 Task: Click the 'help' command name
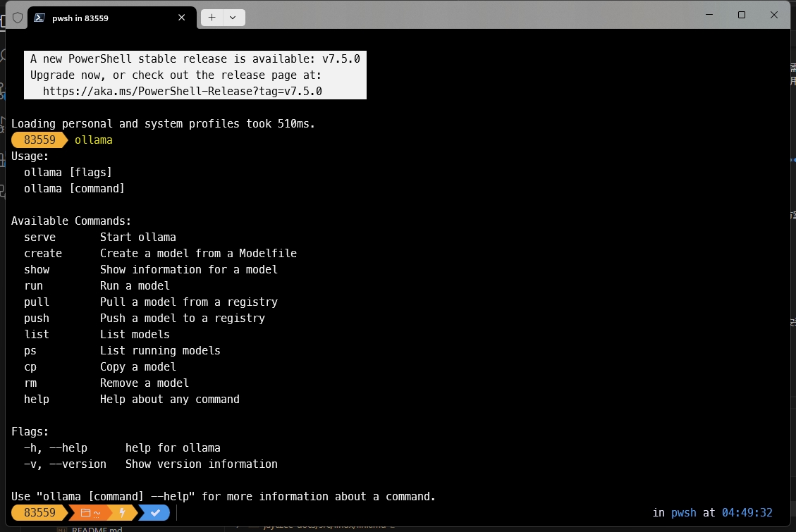[37, 400]
